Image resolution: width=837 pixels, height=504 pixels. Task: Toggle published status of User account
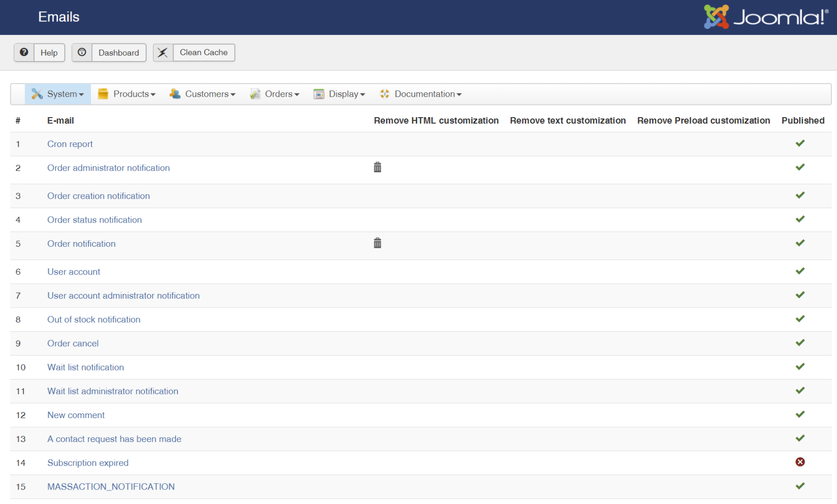(x=800, y=271)
